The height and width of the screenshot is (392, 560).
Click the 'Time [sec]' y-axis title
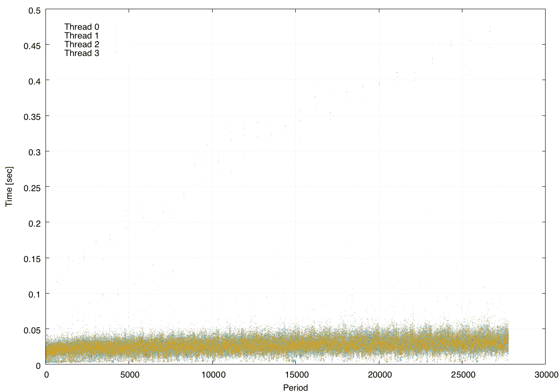(x=9, y=187)
